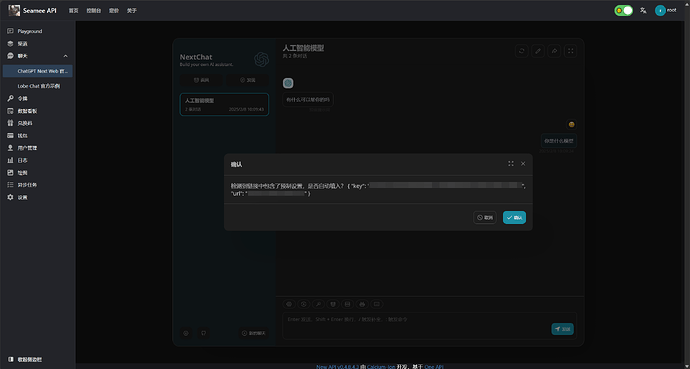
Task: Open the async tasks list icon in the sidebar
Action: (11, 185)
